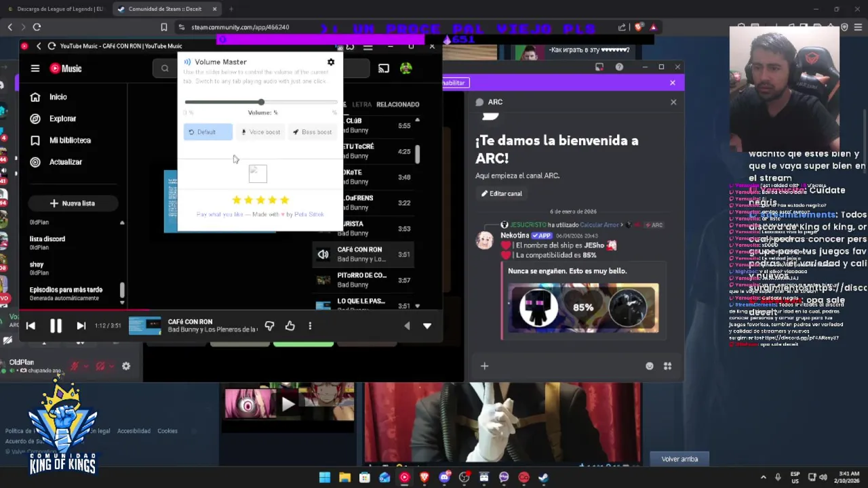Click the Nekotina bot avatar
The width and height of the screenshot is (868, 488).
point(485,241)
